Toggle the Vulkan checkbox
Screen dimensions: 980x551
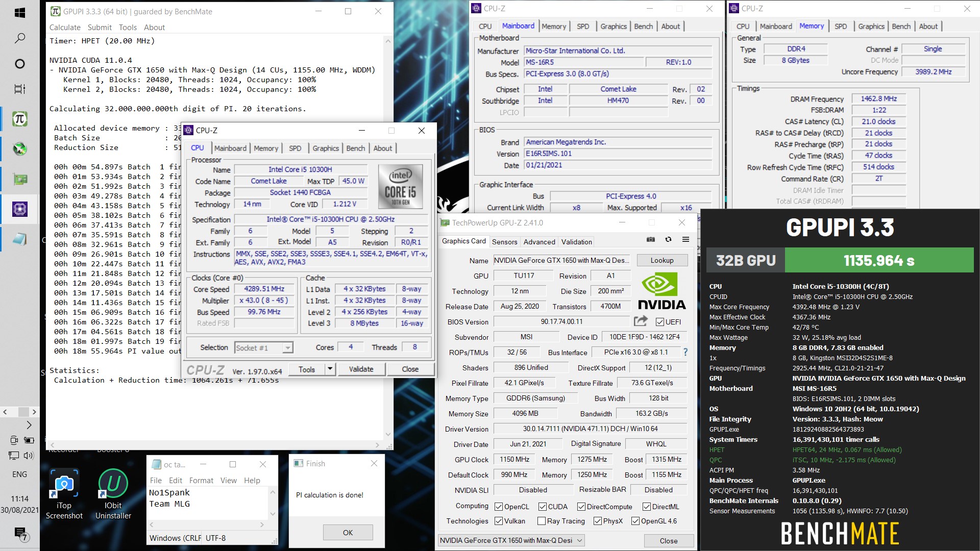(499, 521)
